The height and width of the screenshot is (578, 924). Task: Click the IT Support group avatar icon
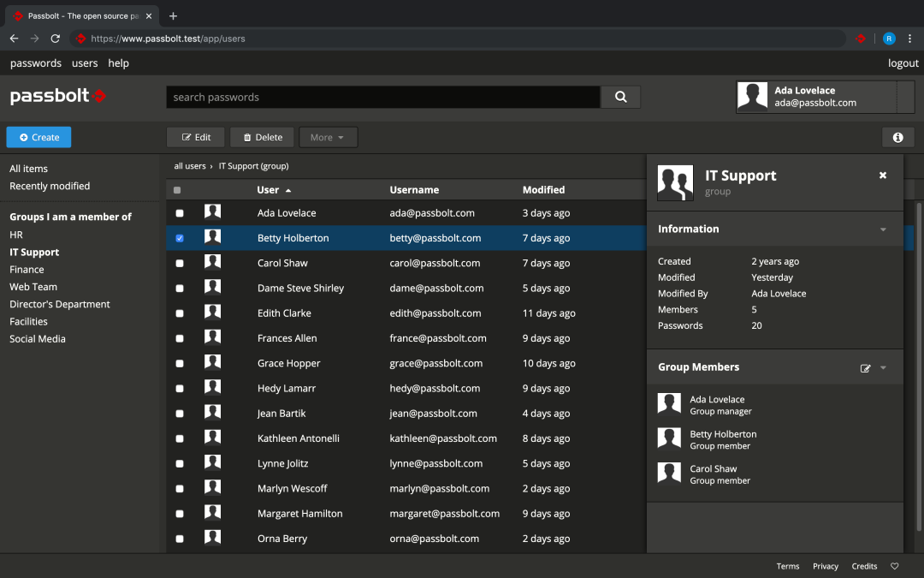point(675,183)
